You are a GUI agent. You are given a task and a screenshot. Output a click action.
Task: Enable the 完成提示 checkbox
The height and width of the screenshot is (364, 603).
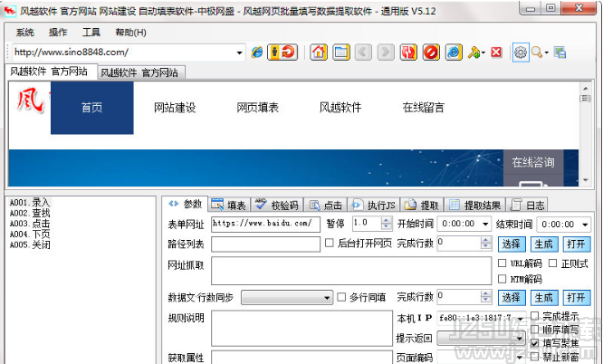(x=534, y=316)
